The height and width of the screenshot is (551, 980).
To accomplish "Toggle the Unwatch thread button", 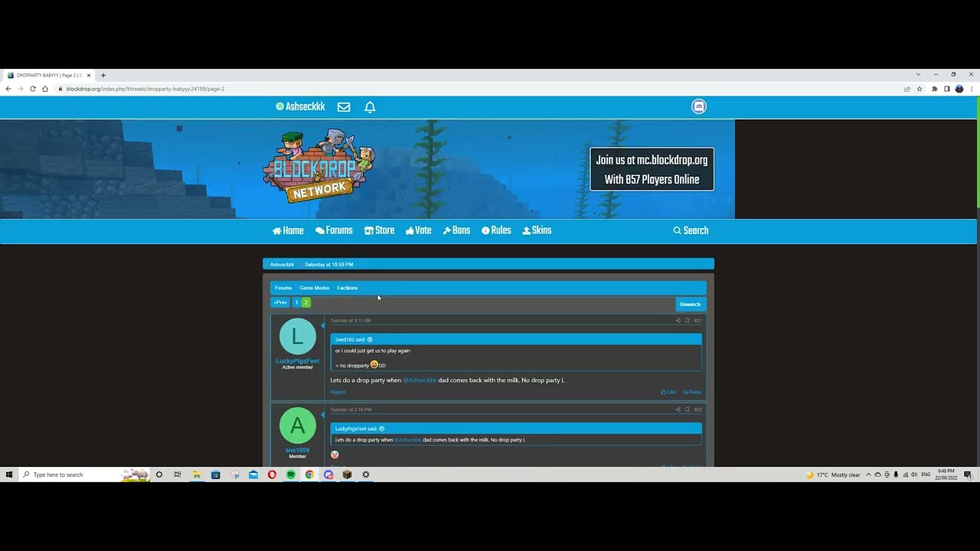I will 690,304.
